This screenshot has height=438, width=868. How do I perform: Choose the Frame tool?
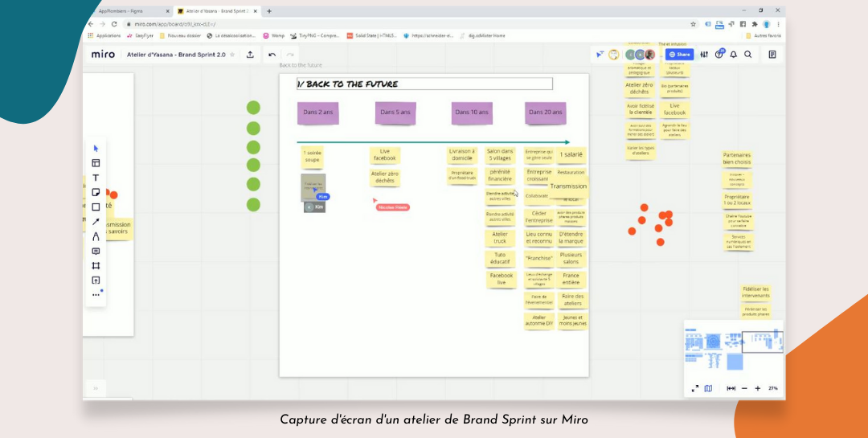click(96, 266)
